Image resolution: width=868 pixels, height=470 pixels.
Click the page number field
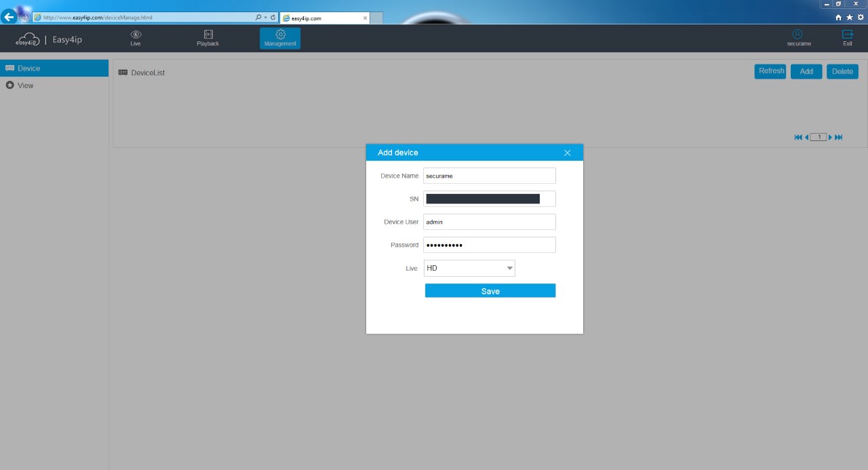[818, 137]
